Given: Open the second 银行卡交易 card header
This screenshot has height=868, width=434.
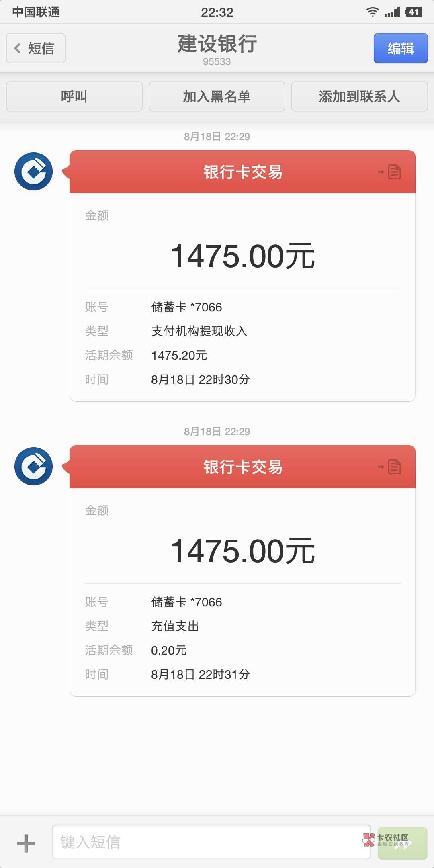Looking at the screenshot, I should tap(242, 467).
